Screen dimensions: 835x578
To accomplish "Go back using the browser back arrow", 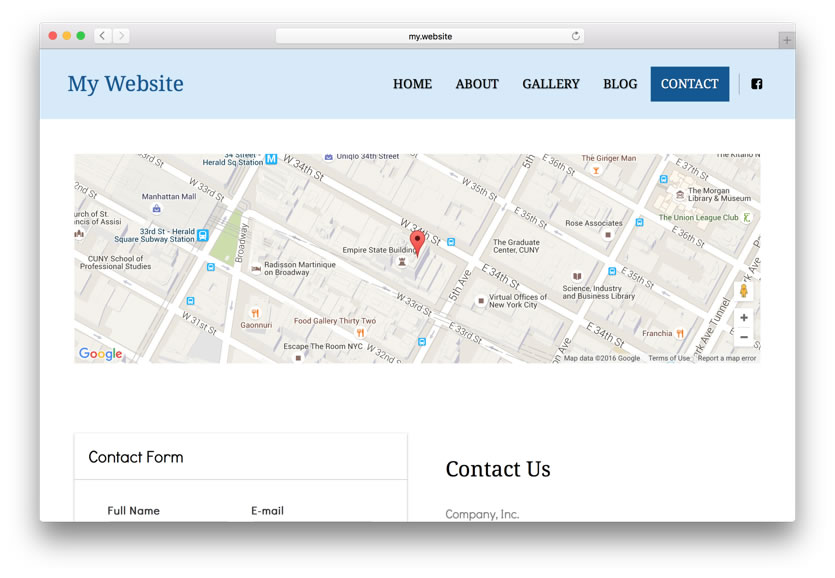I will (x=102, y=36).
